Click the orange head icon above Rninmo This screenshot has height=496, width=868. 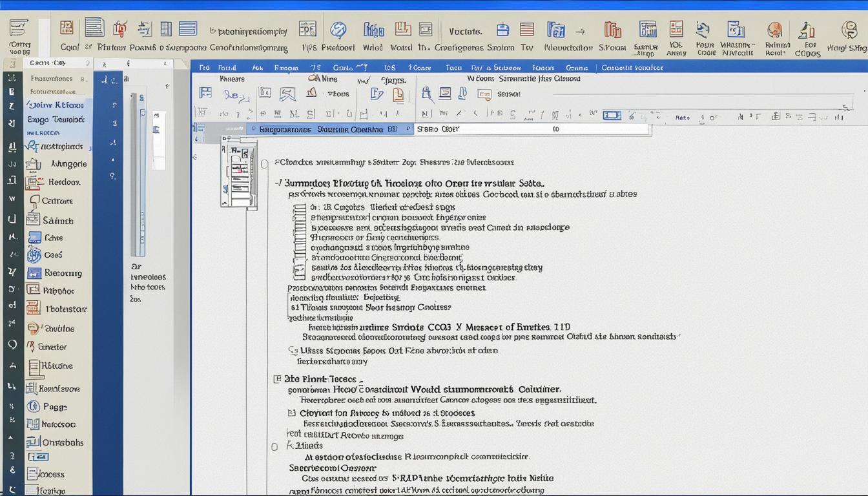[x=774, y=30]
